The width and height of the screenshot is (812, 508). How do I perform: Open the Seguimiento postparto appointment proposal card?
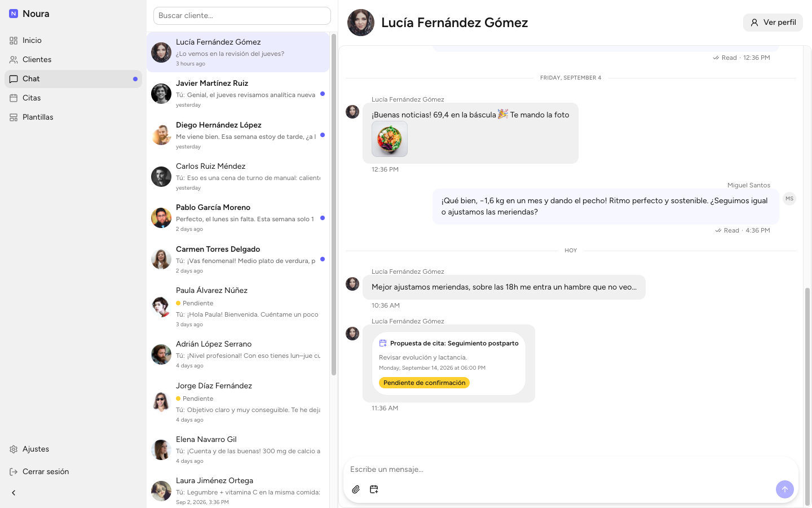pos(449,363)
